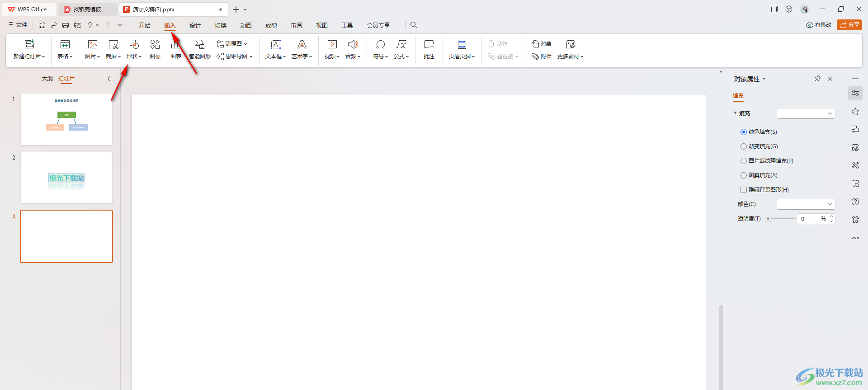Open the Fill (填充) preset dropdown
Screen dimensions: 868x390
(x=806, y=113)
